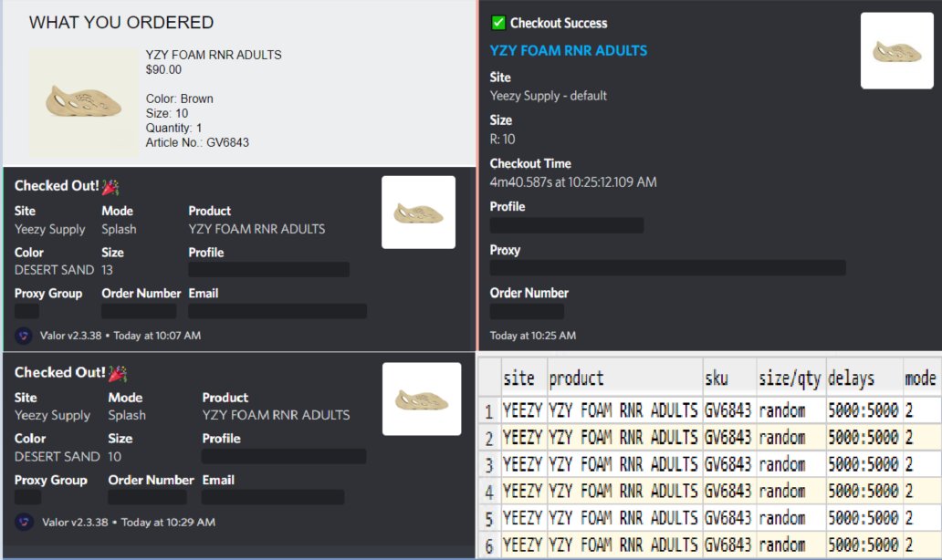The image size is (942, 560).
Task: Open the Checkout Success product thumbnail
Action: point(896,51)
